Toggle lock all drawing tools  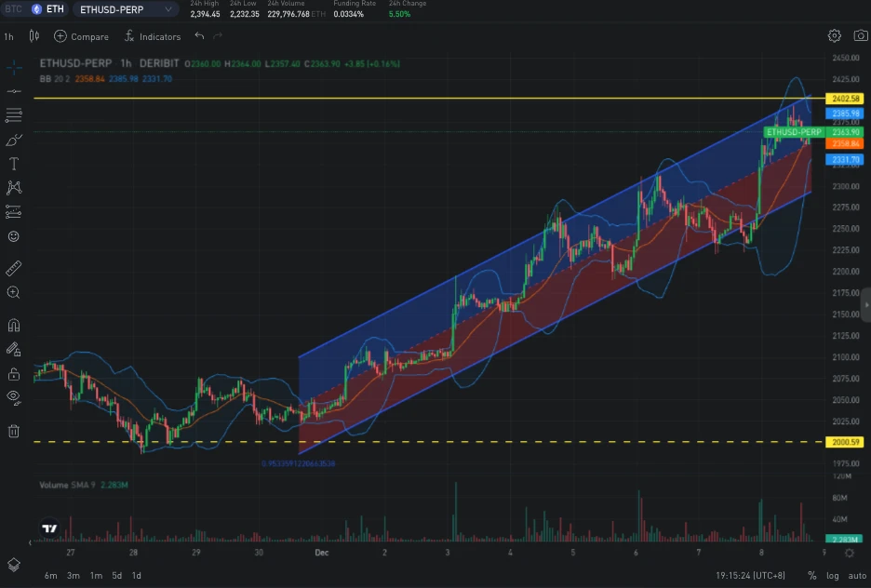(14, 374)
